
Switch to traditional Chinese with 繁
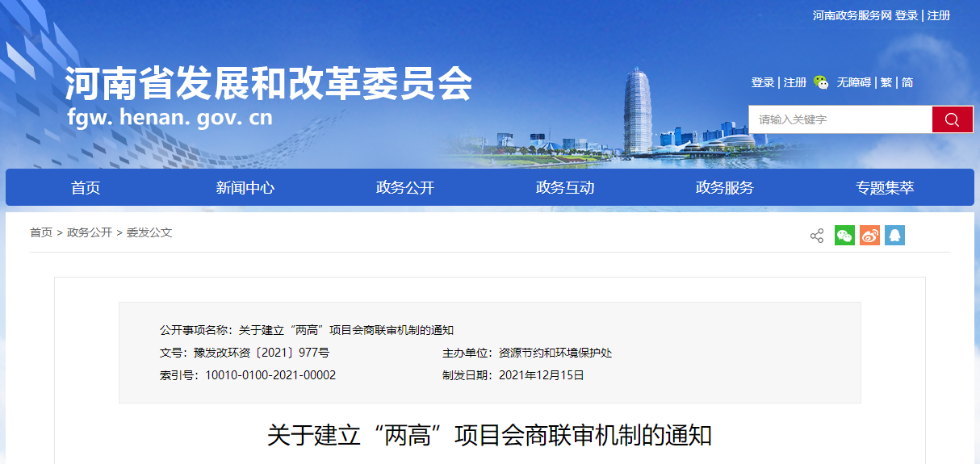click(886, 82)
